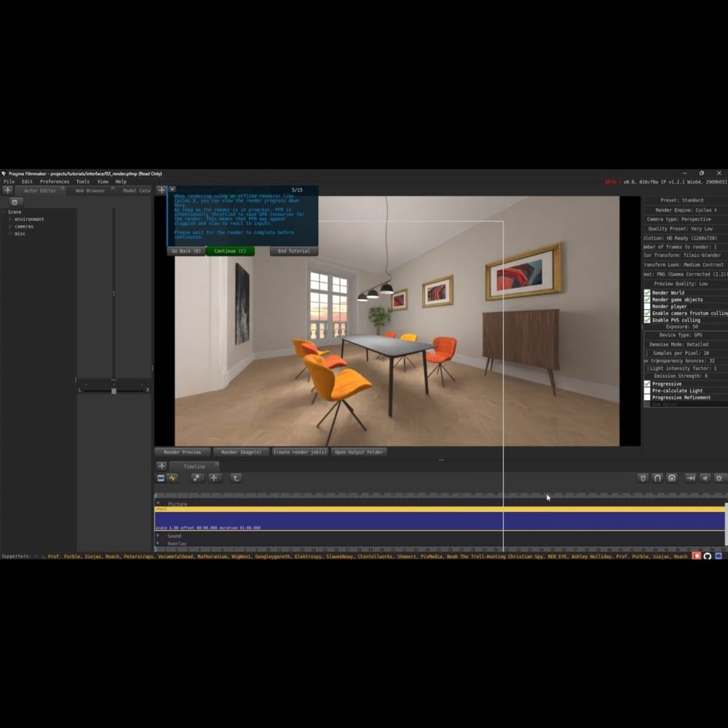Uncheck the Render World checkbox
The image size is (728, 728).
pyautogui.click(x=646, y=293)
